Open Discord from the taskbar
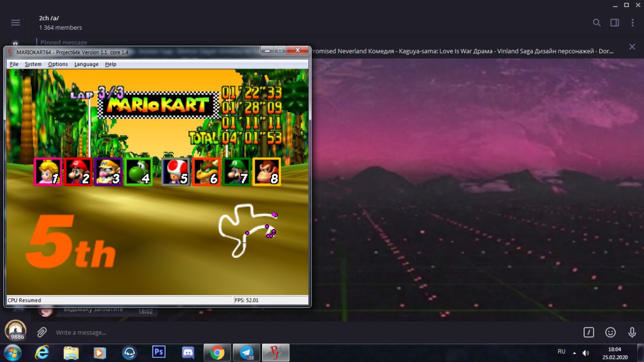This screenshot has width=644, height=362. click(188, 352)
